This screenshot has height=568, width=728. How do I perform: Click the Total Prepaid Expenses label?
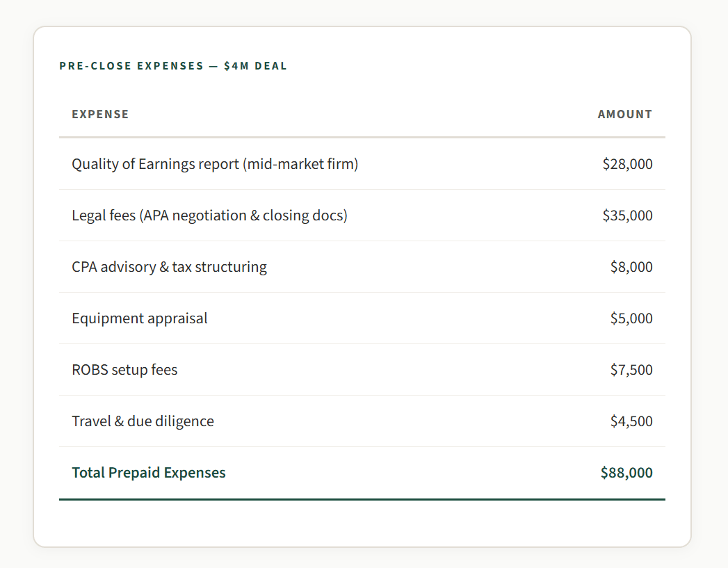click(149, 473)
